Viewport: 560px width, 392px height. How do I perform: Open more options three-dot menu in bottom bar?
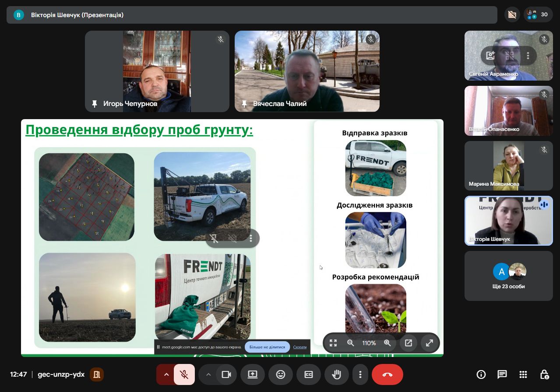360,374
